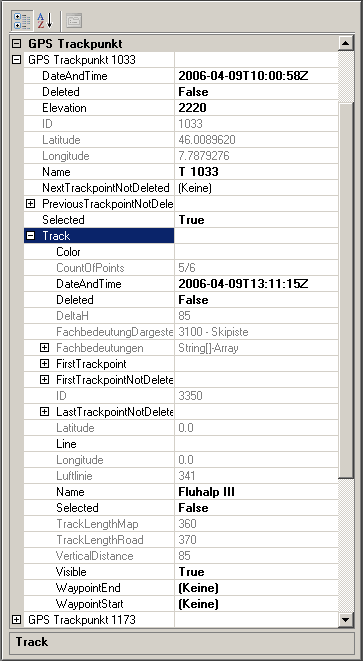The width and height of the screenshot is (363, 661).
Task: Select Track DateAndTime value 2006-04-09T13:11:15Z
Action: [x=243, y=284]
